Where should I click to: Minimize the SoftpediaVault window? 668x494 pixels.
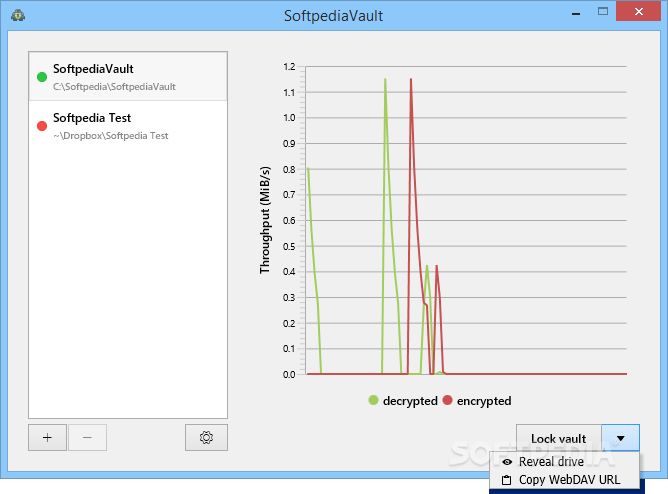pos(576,13)
